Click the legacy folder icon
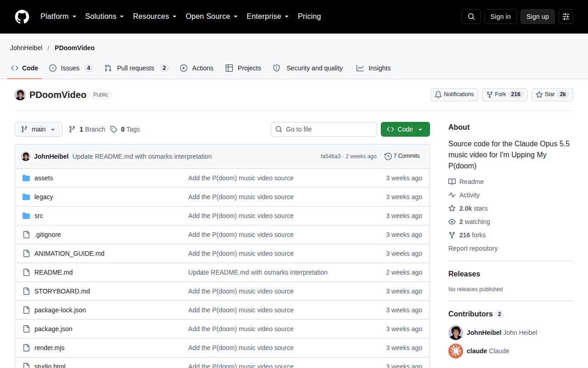Viewport: 588px width, 368px height. (x=26, y=197)
